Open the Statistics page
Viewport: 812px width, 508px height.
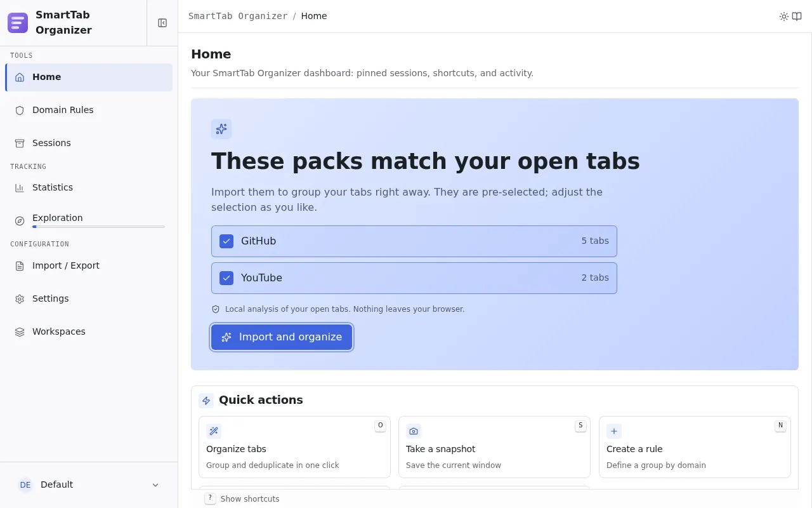click(x=89, y=188)
